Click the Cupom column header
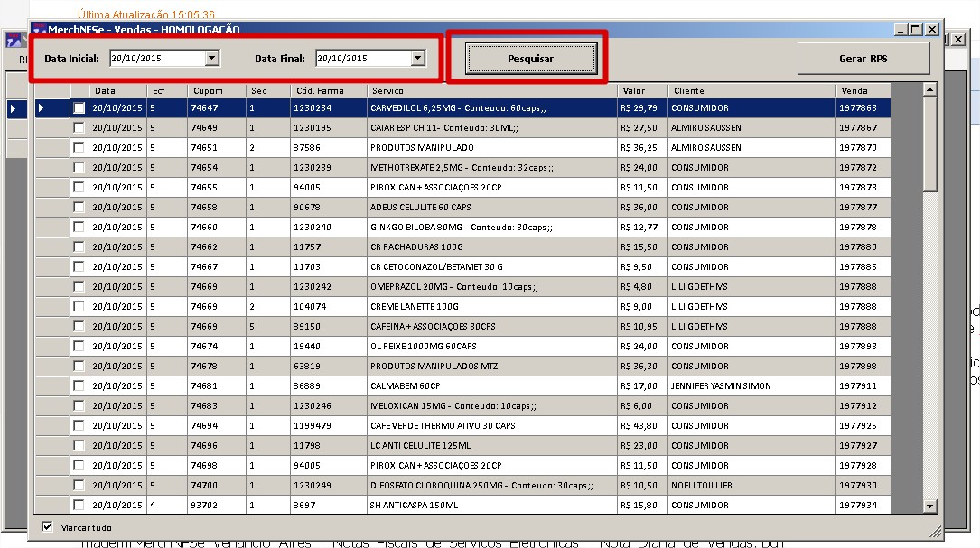Image resolution: width=980 pixels, height=548 pixels. pos(216,90)
